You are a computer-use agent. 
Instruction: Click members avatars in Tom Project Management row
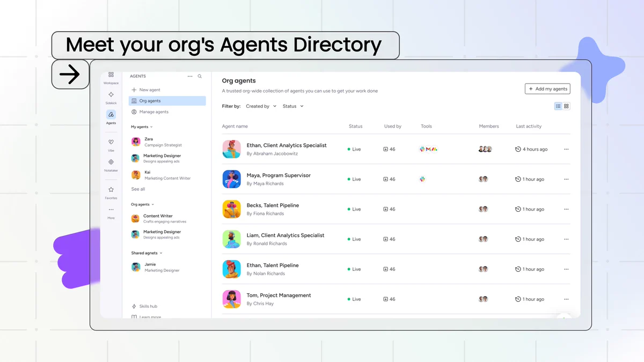point(484,299)
